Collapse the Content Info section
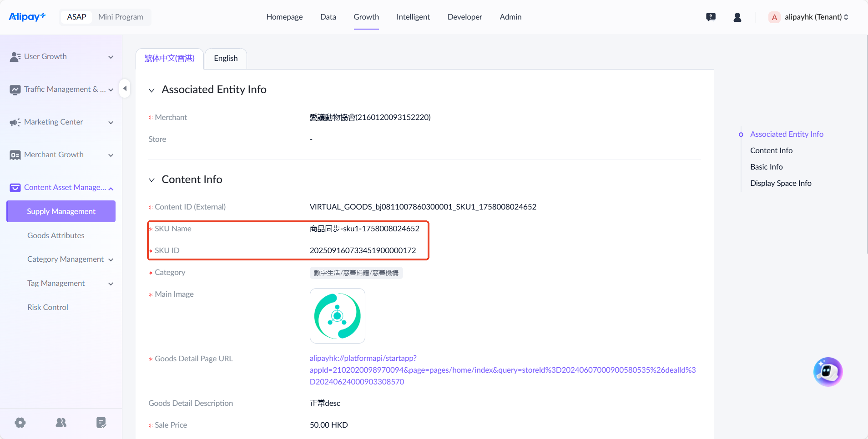This screenshot has height=439, width=868. click(x=151, y=180)
